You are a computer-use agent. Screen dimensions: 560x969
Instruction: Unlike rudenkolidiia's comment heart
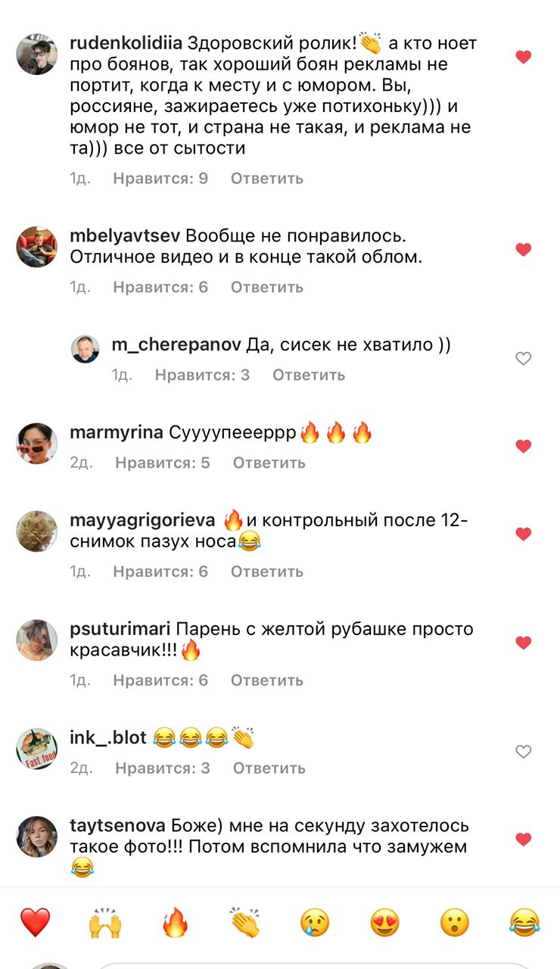(523, 57)
